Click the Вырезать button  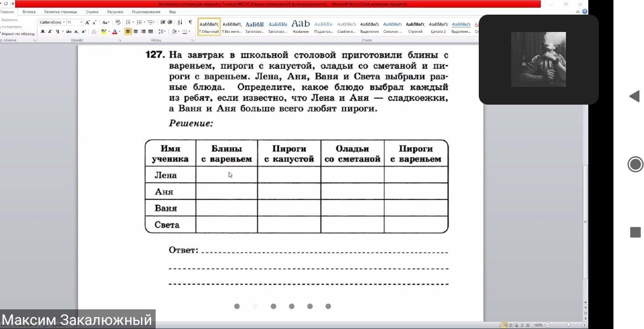pos(9,20)
